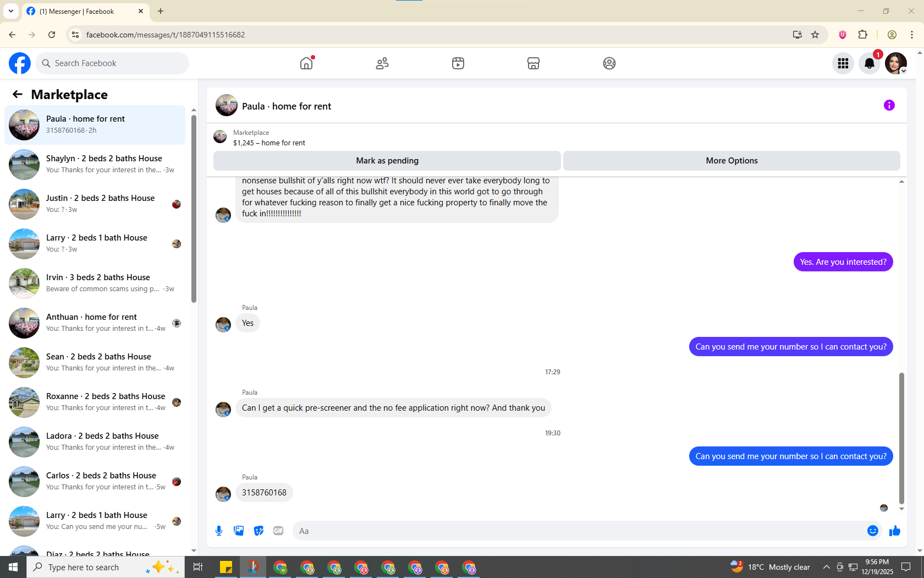Viewport: 924px width, 578px height.
Task: Click the browser Back arrow
Action: click(x=12, y=35)
